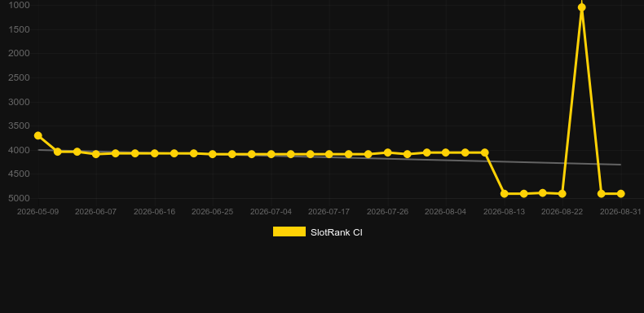Screen dimensions: 644x313
Task: Select the data point above 2026-06-07
Action: 96,154
